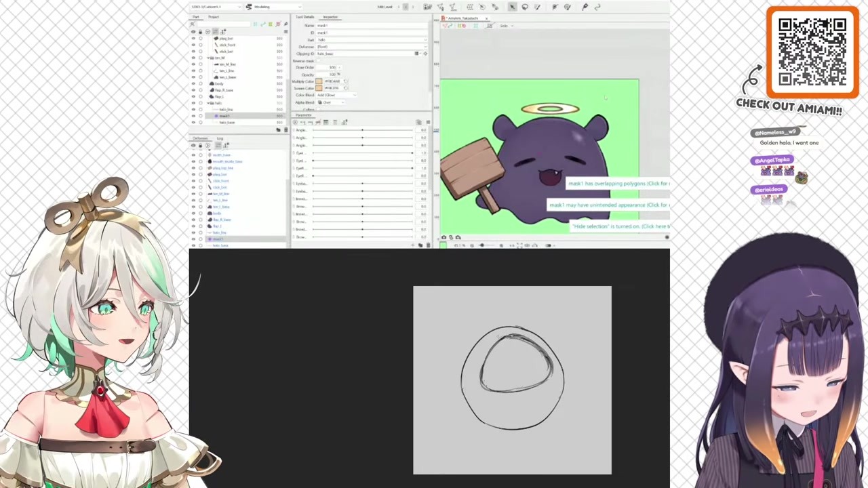Switch to the Part tab
This screenshot has width=868, height=488.
point(196,17)
